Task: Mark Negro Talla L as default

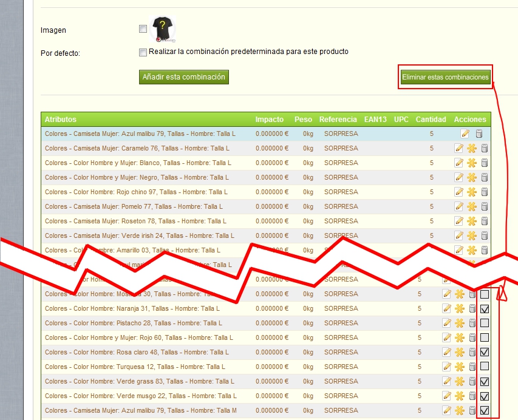Action: pyautogui.click(x=472, y=177)
